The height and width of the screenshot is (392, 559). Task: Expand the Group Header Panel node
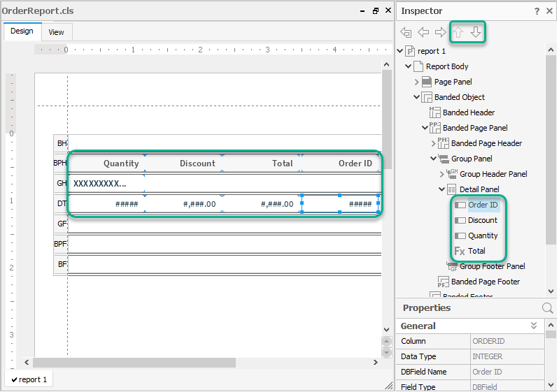[x=442, y=174]
